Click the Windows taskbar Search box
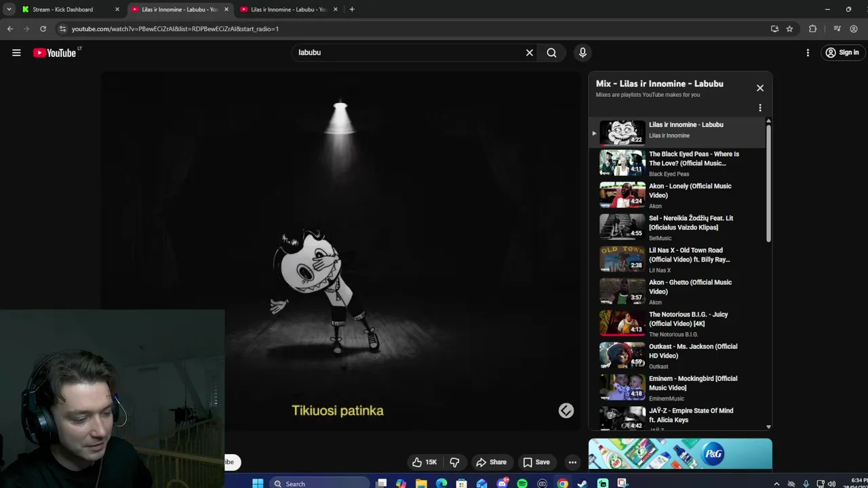The width and height of the screenshot is (868, 488). (x=319, y=483)
